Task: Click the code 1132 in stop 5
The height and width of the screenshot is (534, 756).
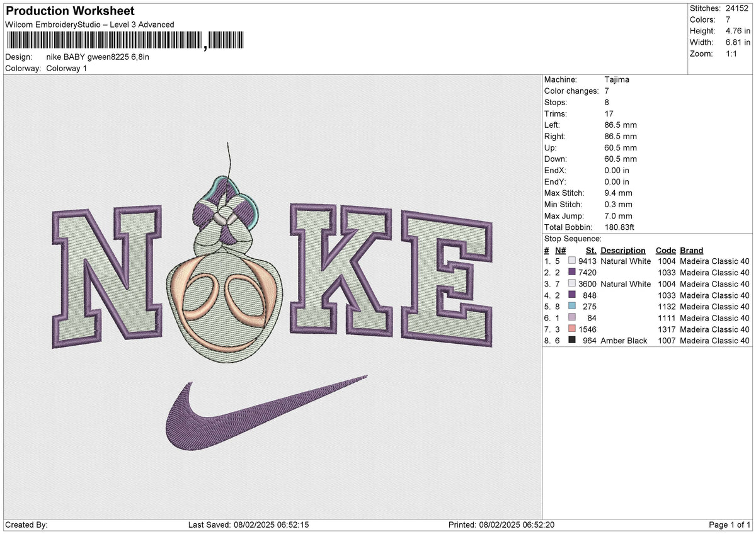Action: [x=667, y=307]
